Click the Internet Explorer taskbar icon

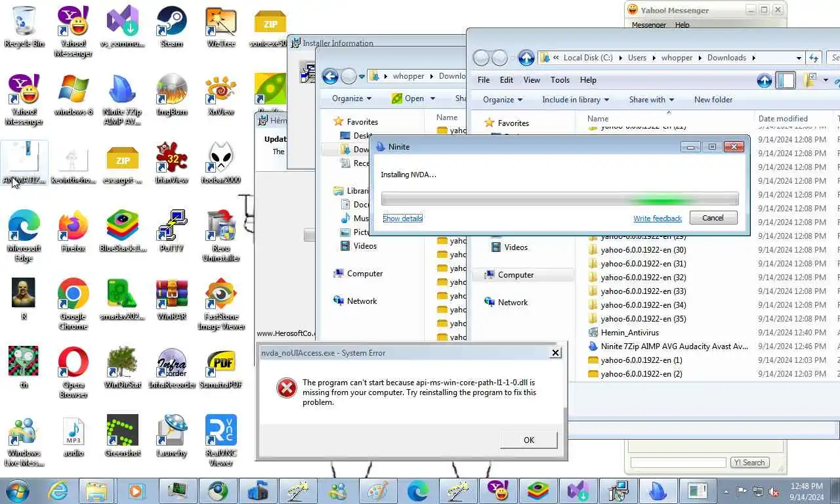[58, 490]
